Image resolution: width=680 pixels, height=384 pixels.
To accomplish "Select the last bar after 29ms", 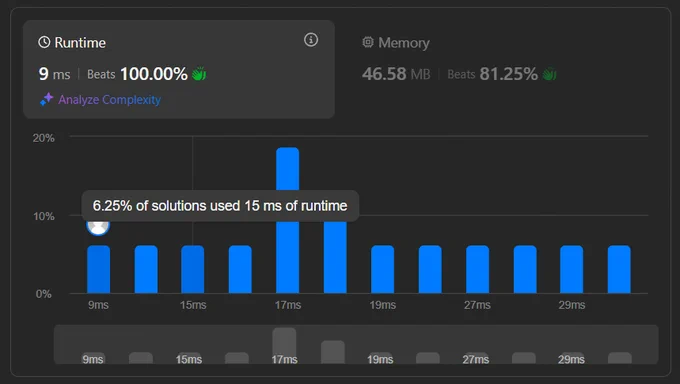I will tap(619, 269).
